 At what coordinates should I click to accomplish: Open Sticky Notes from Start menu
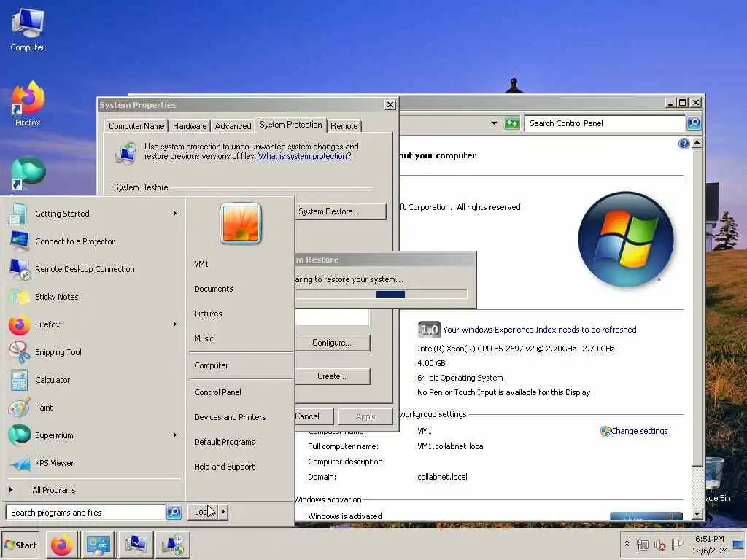(x=93, y=296)
